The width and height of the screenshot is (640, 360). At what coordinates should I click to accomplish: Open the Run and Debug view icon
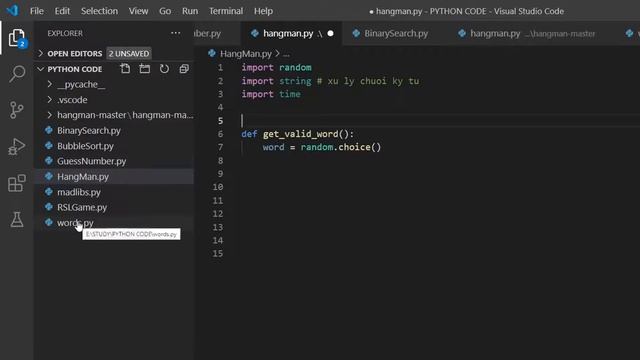click(x=17, y=147)
